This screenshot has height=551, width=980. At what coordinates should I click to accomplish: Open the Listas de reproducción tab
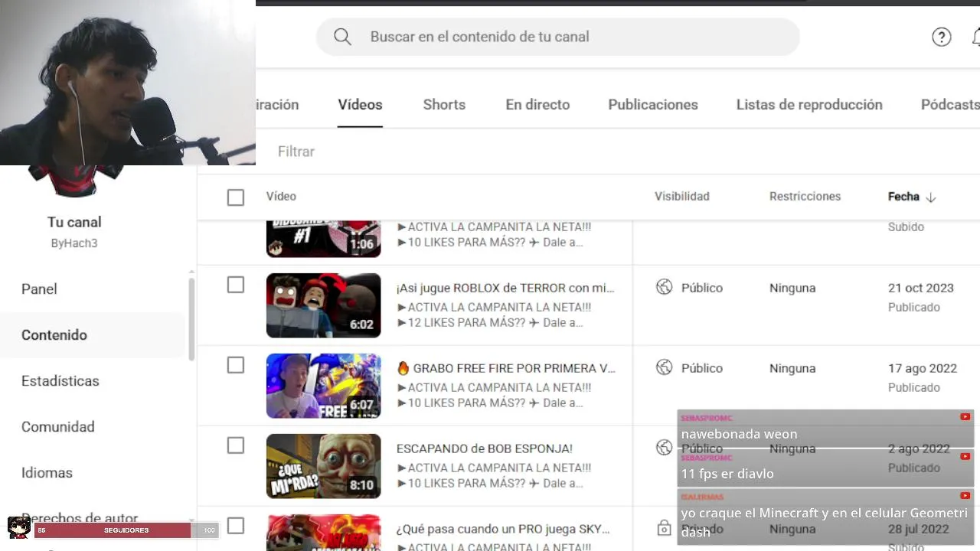[809, 105]
